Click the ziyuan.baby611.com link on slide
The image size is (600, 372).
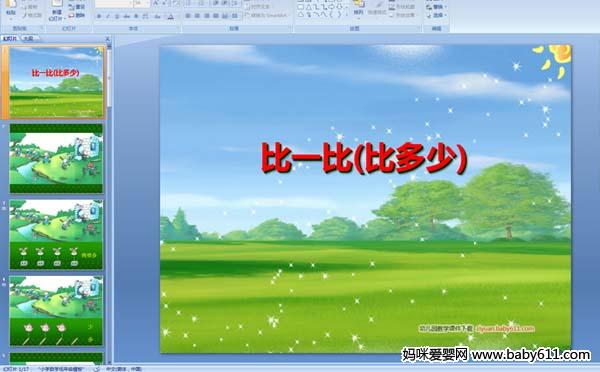tap(505, 328)
